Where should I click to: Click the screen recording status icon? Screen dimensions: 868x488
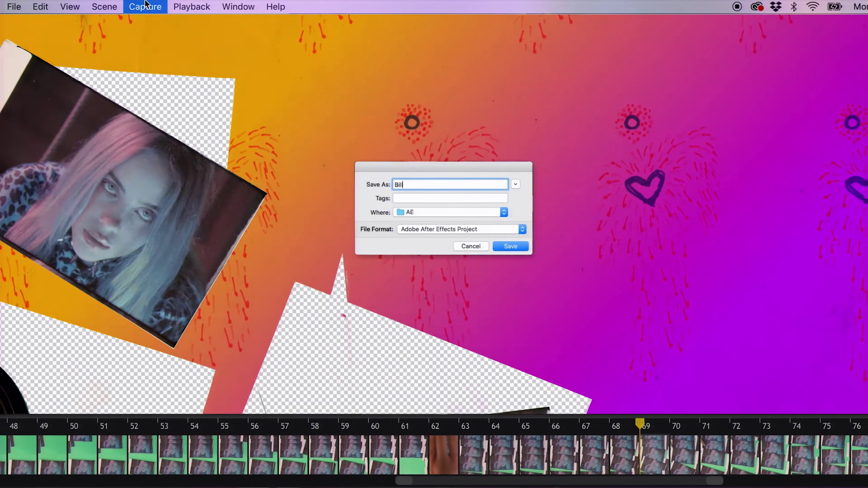(x=737, y=7)
